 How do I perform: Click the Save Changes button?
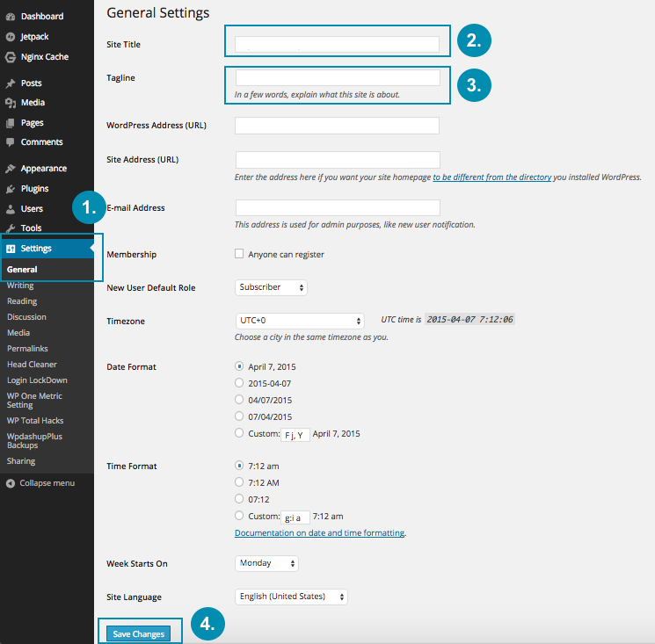coord(137,634)
